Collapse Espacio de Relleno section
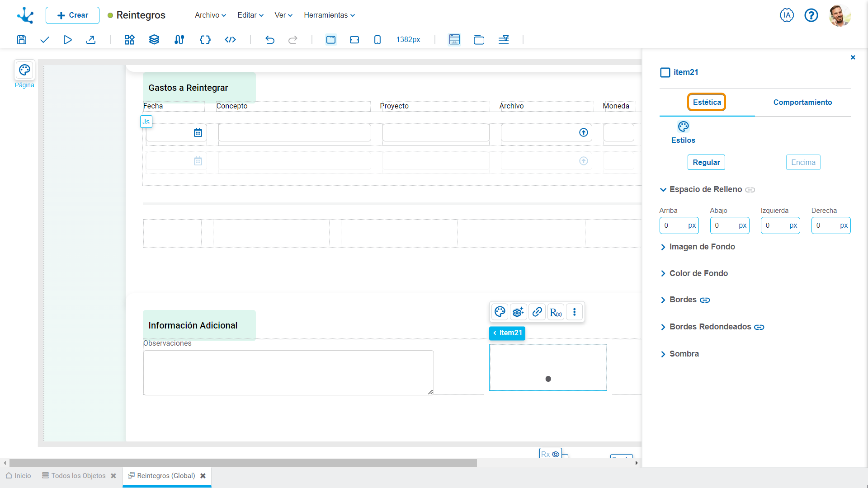This screenshot has height=488, width=868. pyautogui.click(x=663, y=190)
